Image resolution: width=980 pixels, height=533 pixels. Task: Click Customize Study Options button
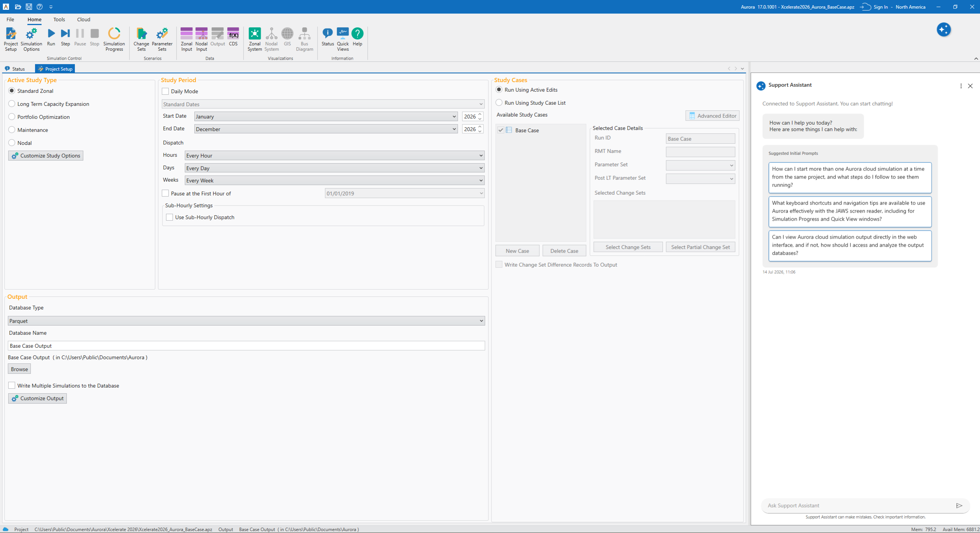click(46, 155)
